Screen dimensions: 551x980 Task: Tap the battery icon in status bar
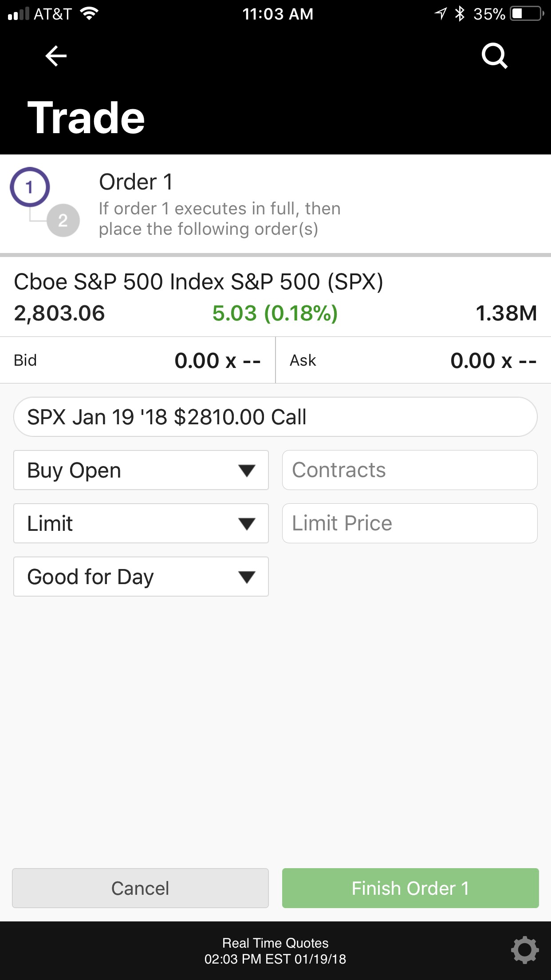click(x=527, y=14)
